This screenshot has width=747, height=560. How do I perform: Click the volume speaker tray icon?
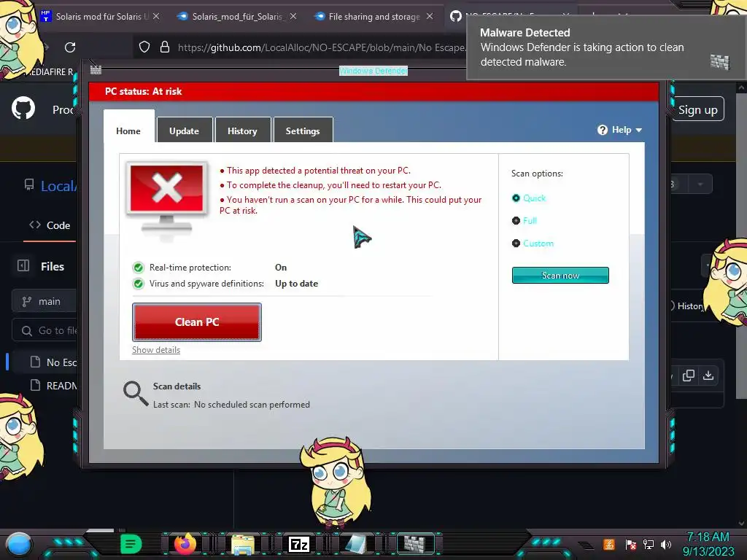pos(666,544)
